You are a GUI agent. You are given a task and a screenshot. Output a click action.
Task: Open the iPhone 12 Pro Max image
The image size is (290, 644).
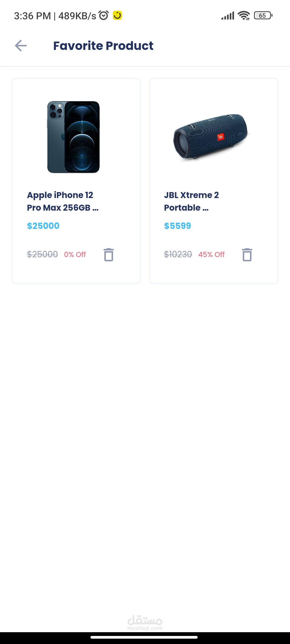click(74, 137)
